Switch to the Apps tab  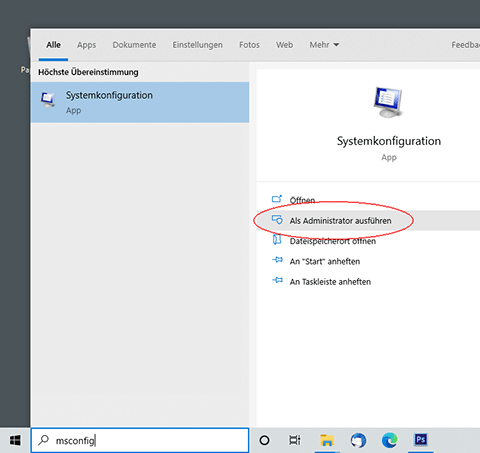click(86, 45)
